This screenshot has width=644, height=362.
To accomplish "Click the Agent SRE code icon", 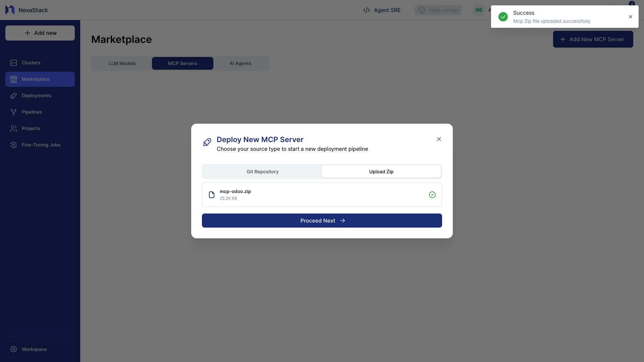I will pyautogui.click(x=367, y=10).
